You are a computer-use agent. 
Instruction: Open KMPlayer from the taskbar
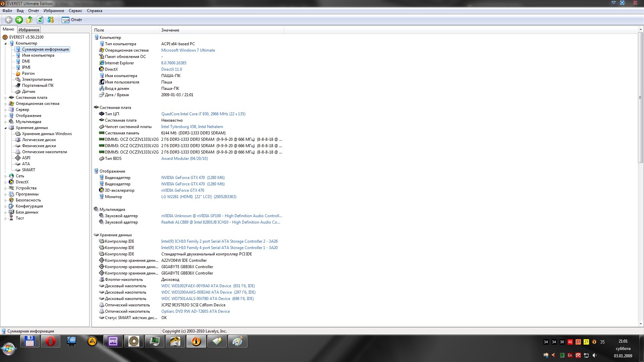point(71,342)
